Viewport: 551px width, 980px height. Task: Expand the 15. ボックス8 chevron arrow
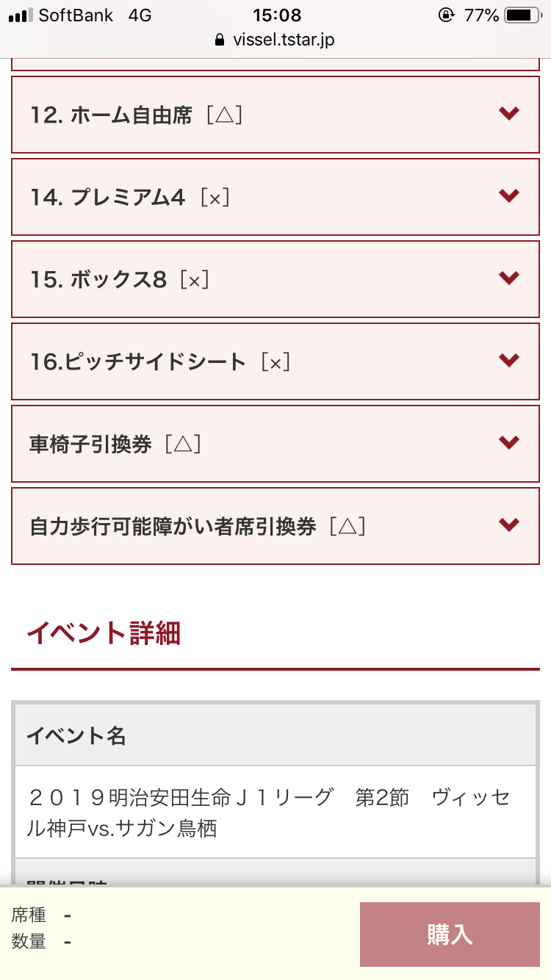508,278
